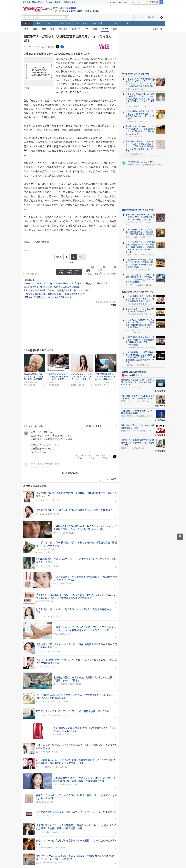Click the ログイン link
Viewport: 186px width, 868px height.
pyautogui.click(x=57, y=11)
